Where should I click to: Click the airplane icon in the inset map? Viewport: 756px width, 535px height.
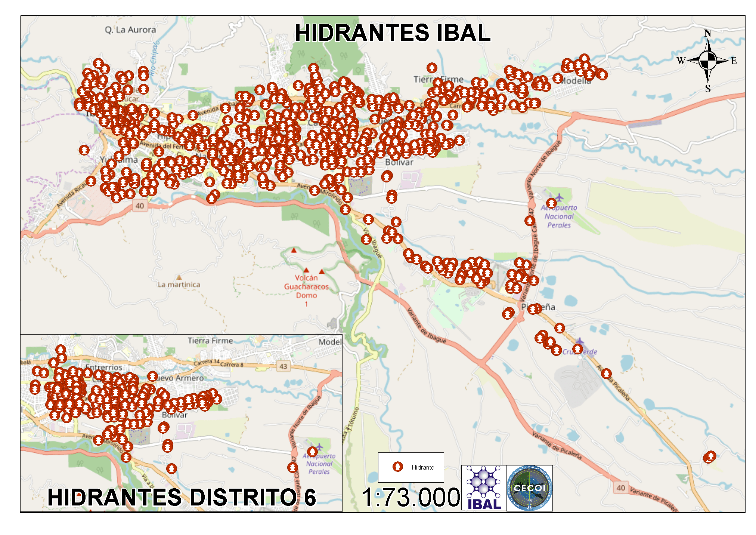coord(320,447)
